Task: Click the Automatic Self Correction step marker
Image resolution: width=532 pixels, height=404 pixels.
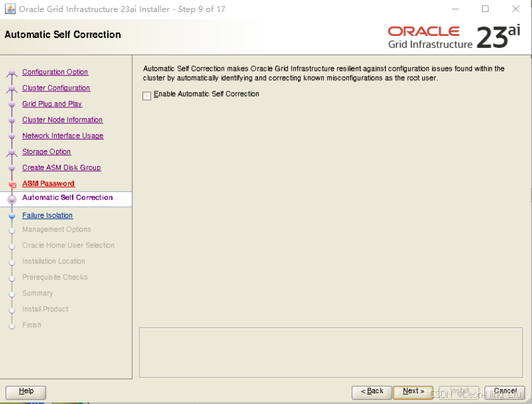Action: (x=12, y=199)
